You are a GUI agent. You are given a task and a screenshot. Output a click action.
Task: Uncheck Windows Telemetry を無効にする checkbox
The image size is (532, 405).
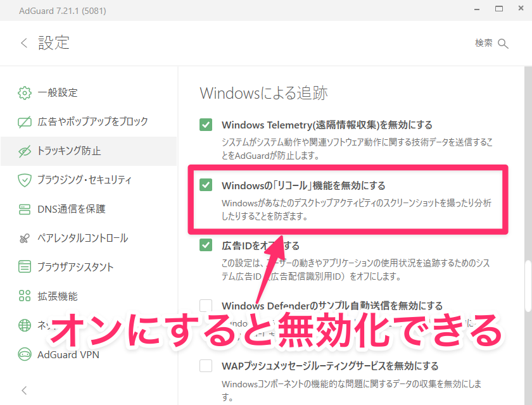206,125
